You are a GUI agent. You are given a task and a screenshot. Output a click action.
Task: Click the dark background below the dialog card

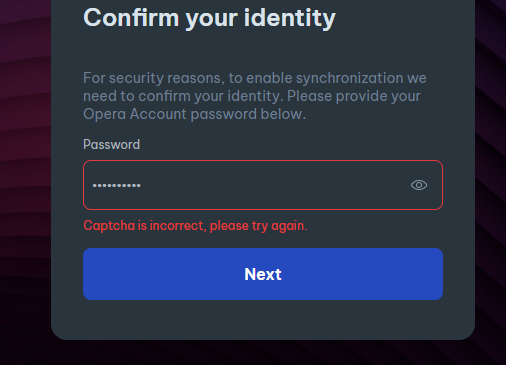click(x=263, y=353)
